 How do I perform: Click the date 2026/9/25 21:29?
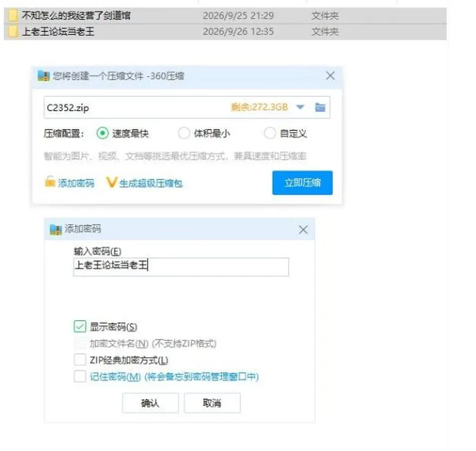(238, 16)
